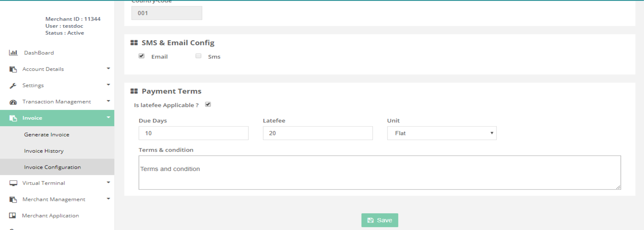The width and height of the screenshot is (644, 230).
Task: Save the invoice configuration
Action: [379, 220]
